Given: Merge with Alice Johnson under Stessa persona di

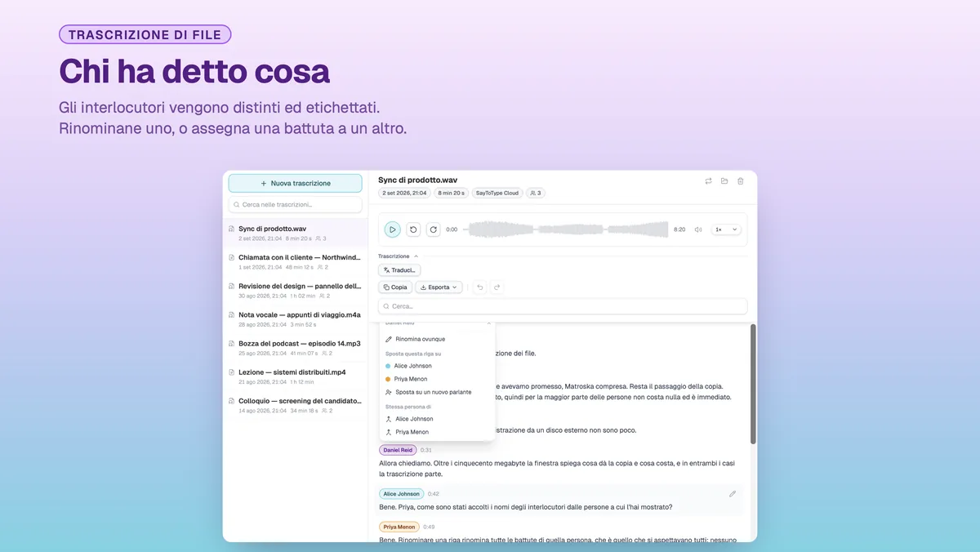Looking at the screenshot, I should click(x=437, y=419).
